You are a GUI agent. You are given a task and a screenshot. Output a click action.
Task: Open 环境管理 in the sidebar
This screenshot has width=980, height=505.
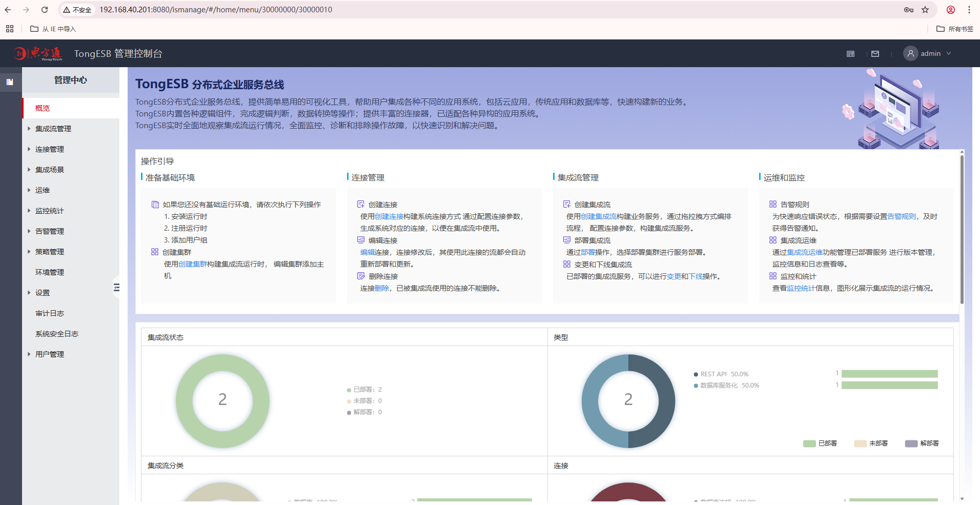[71, 272]
